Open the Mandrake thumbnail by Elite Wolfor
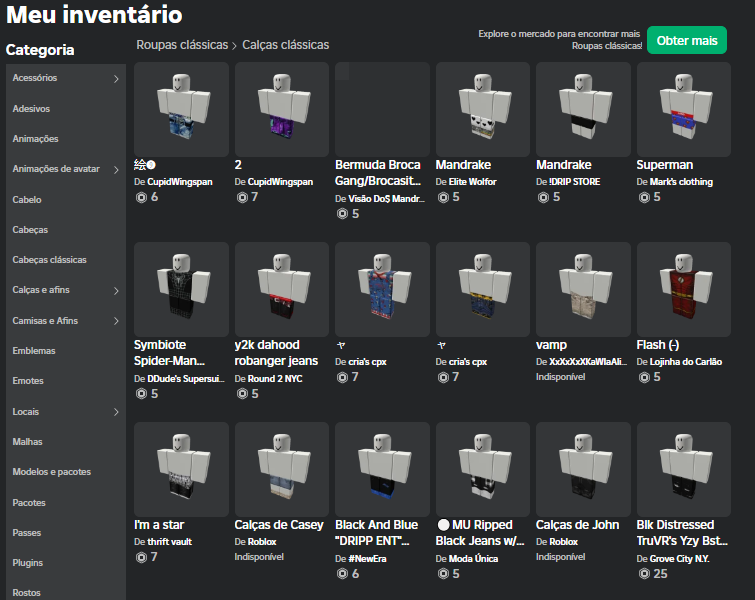 pyautogui.click(x=482, y=109)
